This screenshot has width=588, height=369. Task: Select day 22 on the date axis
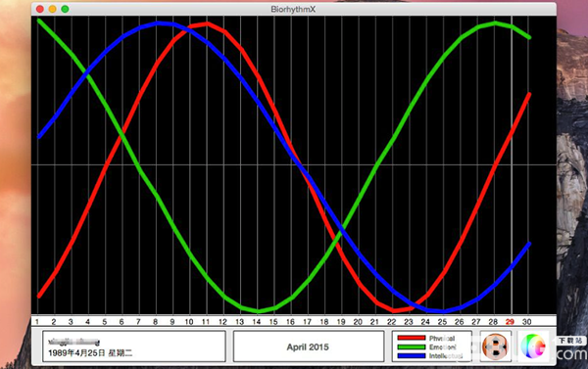click(391, 322)
